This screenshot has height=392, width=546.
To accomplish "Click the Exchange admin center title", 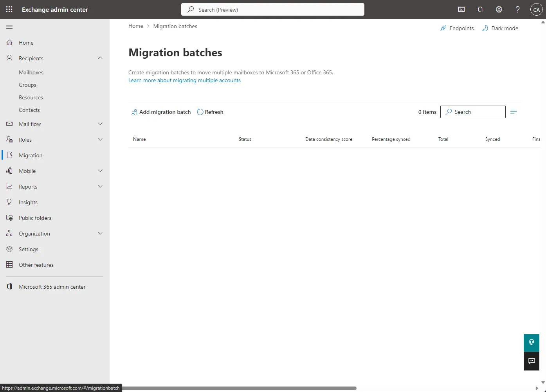I will tap(55, 9).
